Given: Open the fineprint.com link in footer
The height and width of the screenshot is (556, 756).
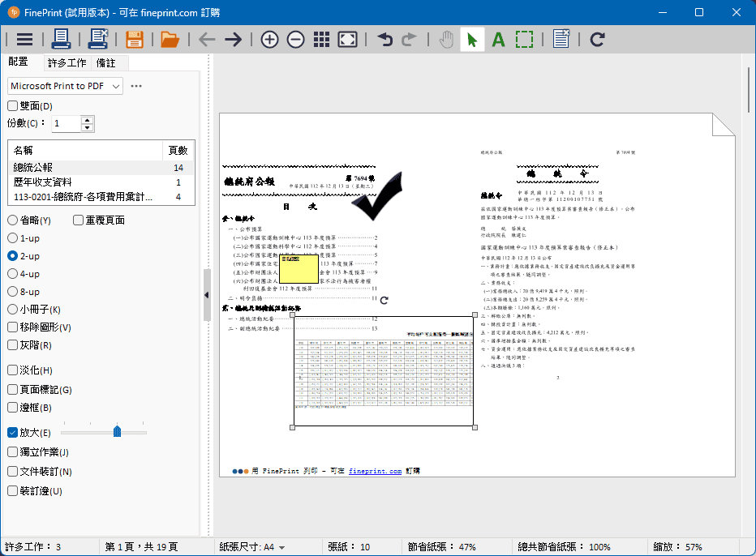Looking at the screenshot, I should pos(375,471).
